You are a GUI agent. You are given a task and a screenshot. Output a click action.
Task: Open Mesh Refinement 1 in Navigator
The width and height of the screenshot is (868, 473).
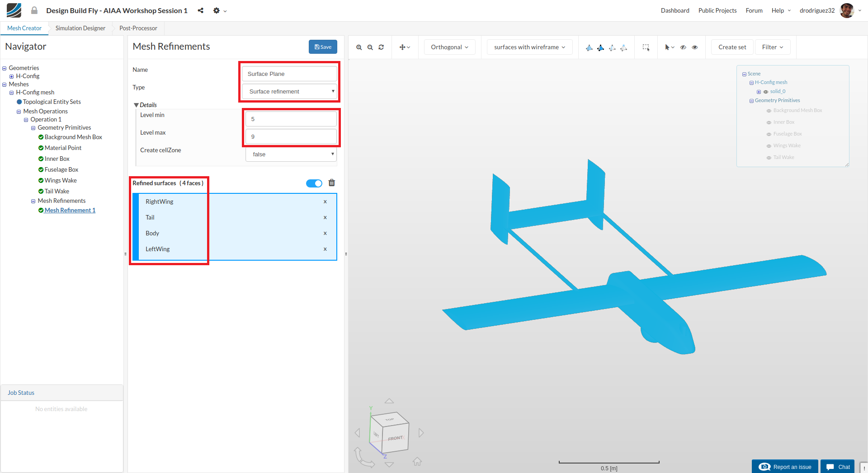[70, 210]
